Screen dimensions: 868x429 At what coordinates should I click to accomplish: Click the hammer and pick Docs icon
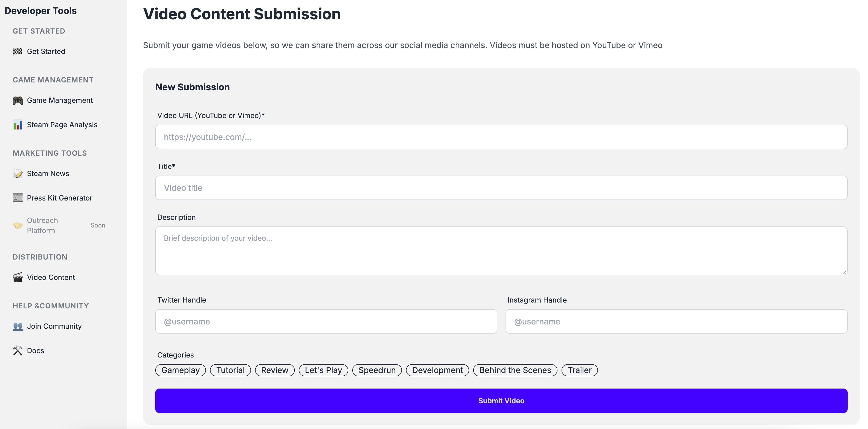pos(18,351)
